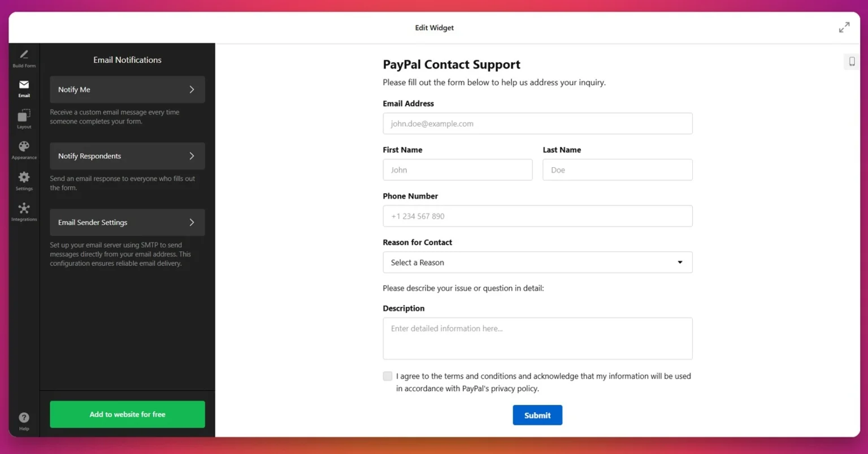Click the Email Address input field
Screen dimensions: 868x454
537,123
